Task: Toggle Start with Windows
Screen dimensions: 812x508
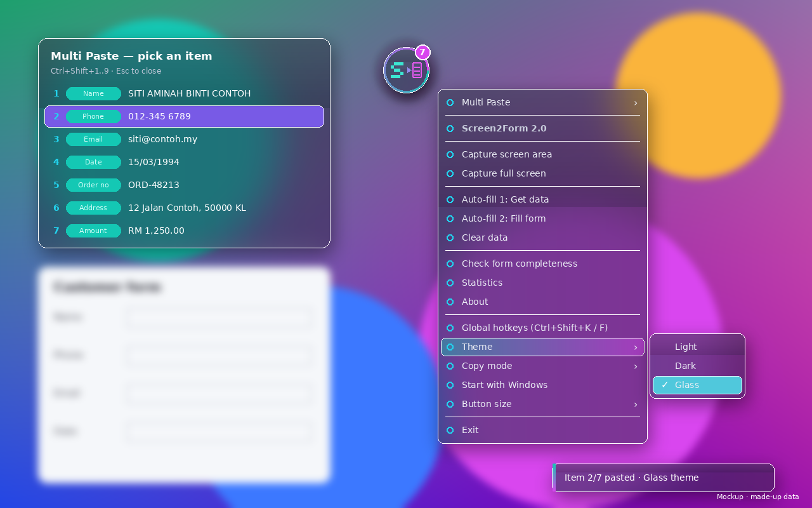Action: pos(542,385)
